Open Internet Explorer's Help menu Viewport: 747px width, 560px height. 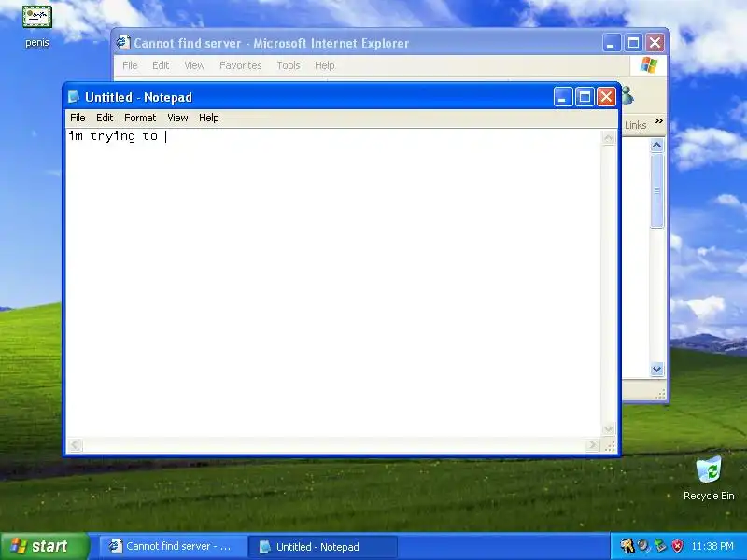324,65
